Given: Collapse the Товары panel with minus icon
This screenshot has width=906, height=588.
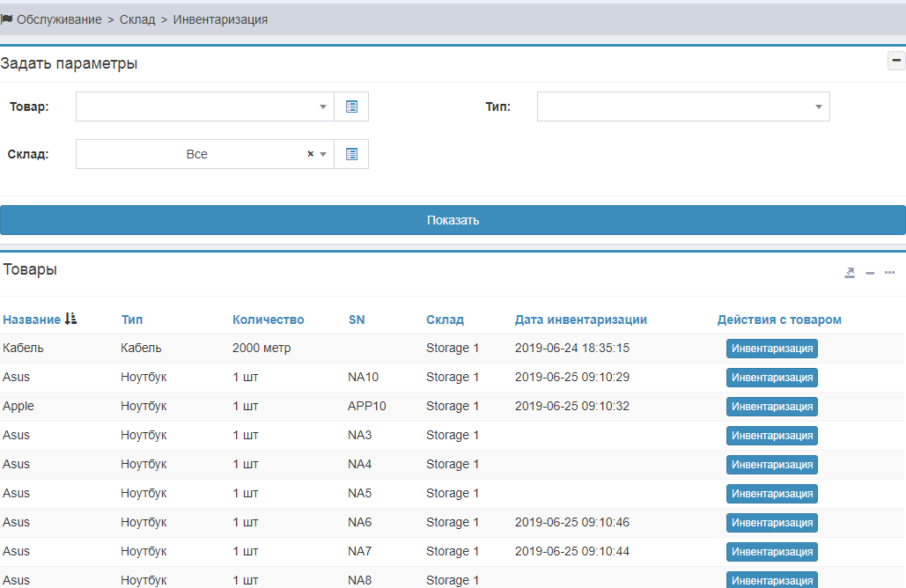Looking at the screenshot, I should 870,273.
